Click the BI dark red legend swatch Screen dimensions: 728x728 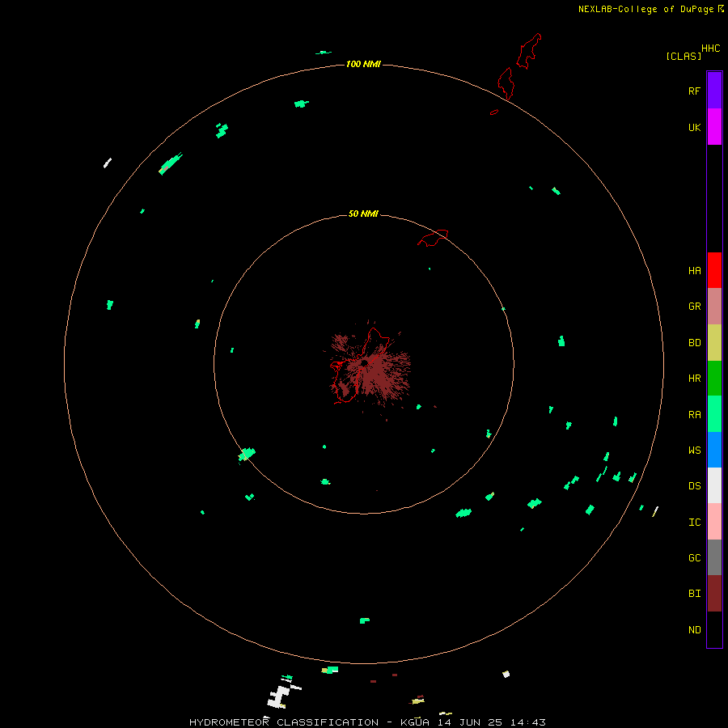(x=714, y=594)
